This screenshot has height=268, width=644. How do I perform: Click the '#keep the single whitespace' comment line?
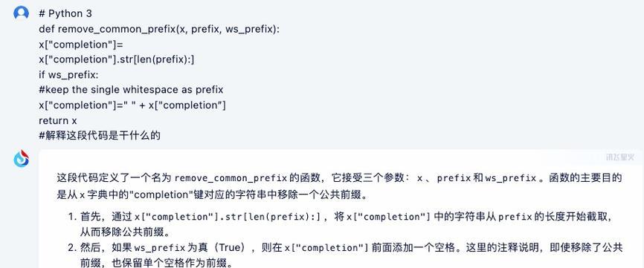[x=131, y=90]
